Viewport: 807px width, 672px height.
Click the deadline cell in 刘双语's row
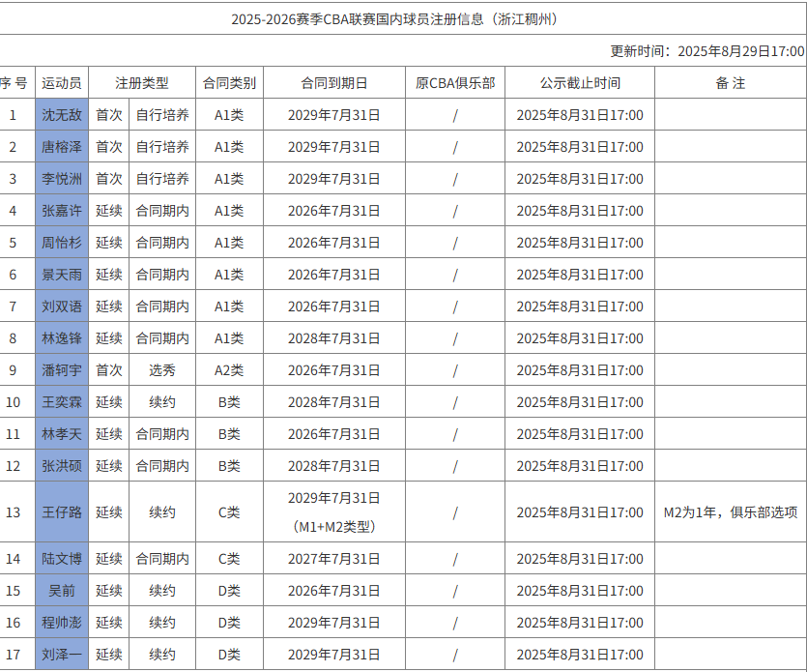click(580, 307)
